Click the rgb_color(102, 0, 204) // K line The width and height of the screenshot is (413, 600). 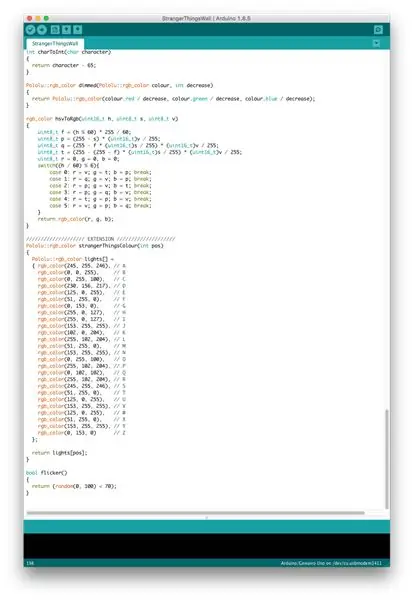[82, 333]
